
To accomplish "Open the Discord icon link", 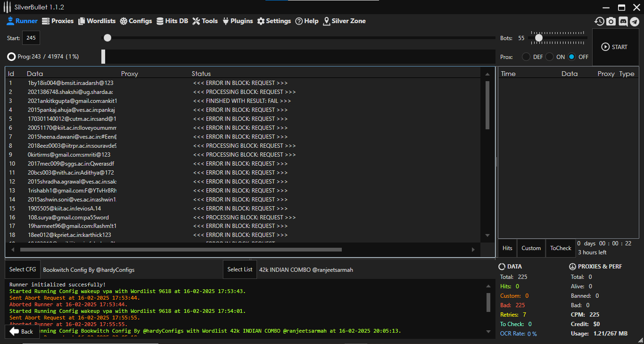I will click(623, 21).
